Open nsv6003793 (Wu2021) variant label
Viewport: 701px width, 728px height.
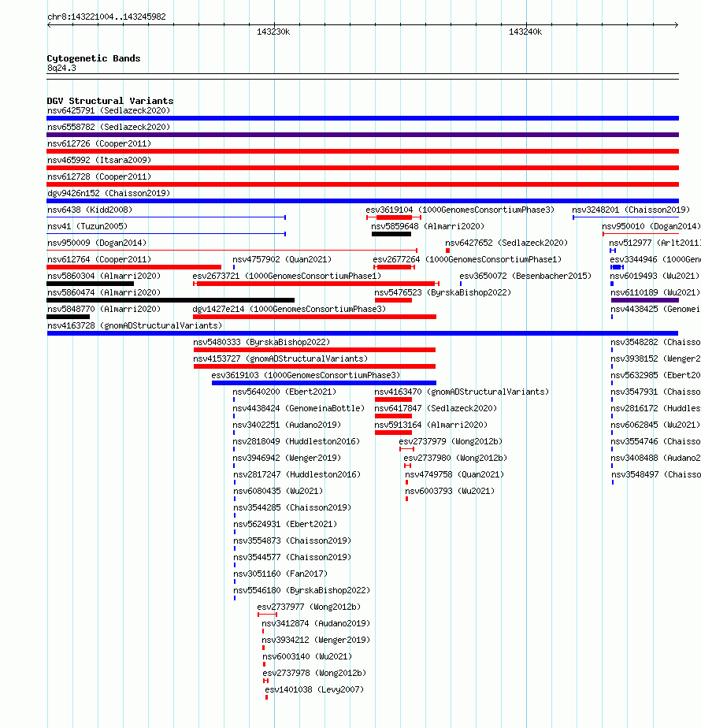coord(450,491)
